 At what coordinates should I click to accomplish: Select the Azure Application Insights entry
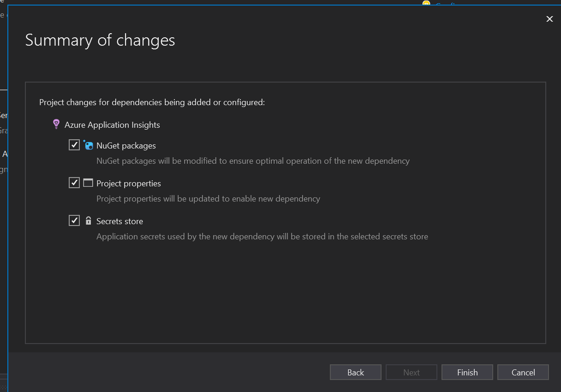(x=113, y=125)
